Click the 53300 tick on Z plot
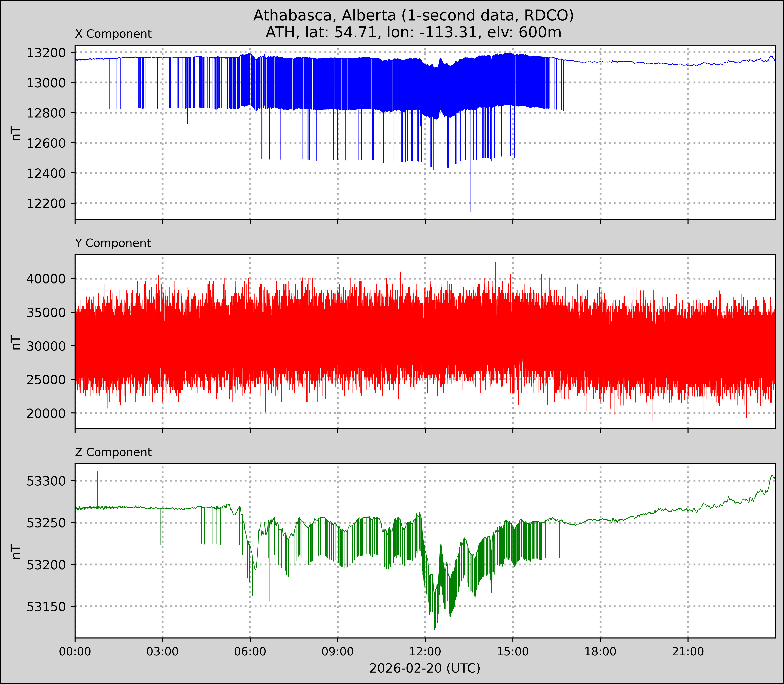 point(46,481)
